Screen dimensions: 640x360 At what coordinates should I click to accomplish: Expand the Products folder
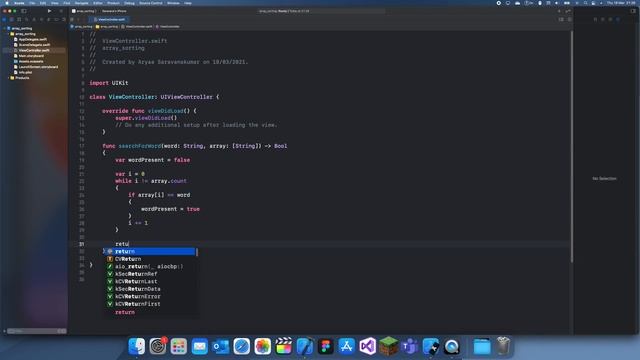click(x=9, y=78)
